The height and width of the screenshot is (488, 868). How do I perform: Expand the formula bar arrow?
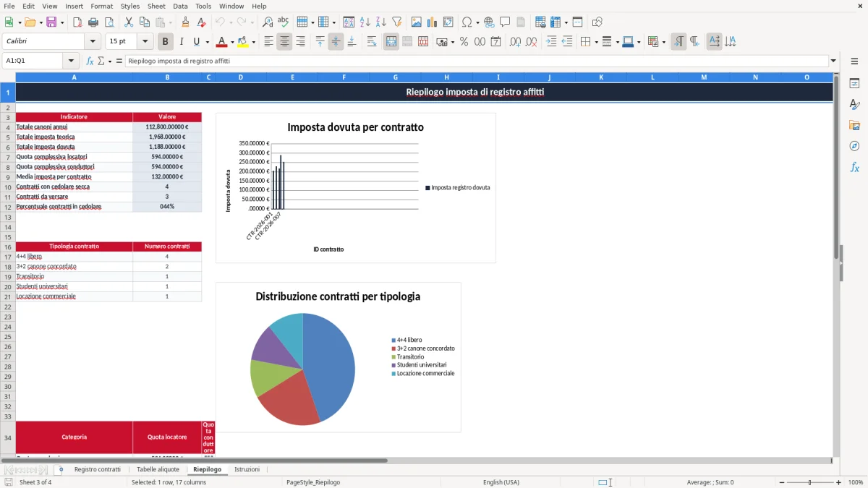tap(834, 61)
